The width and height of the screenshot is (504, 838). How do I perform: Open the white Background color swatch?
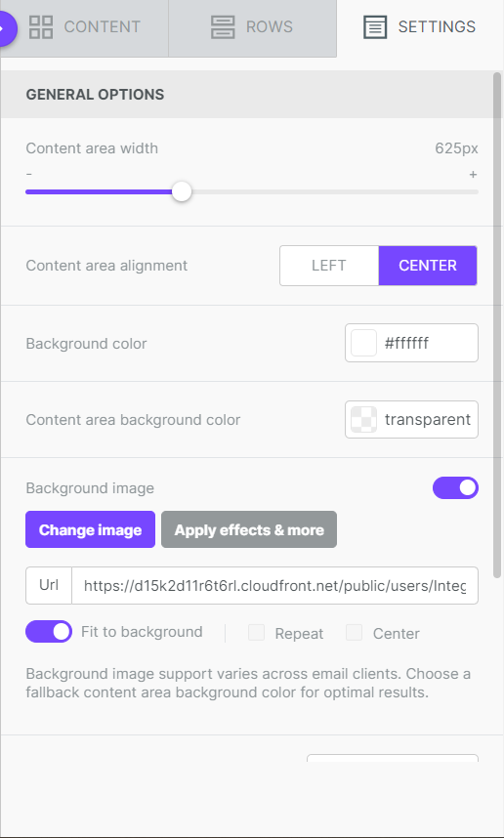[364, 343]
